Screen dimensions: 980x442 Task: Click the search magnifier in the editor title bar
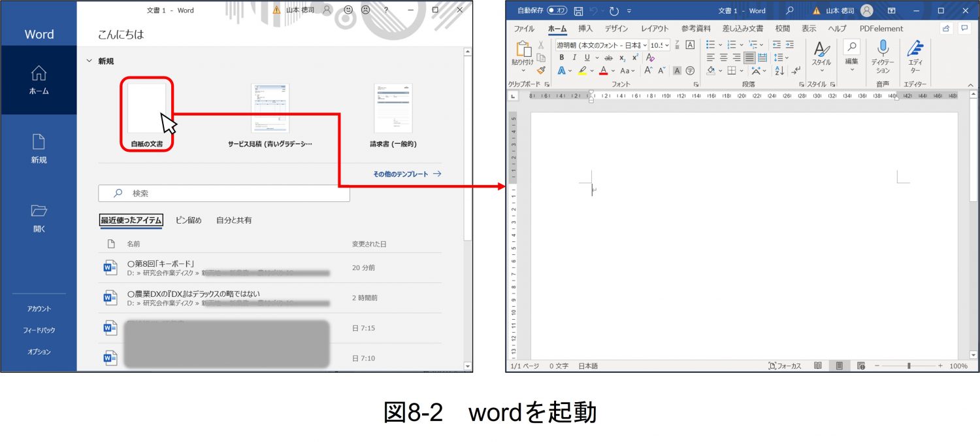tap(789, 10)
